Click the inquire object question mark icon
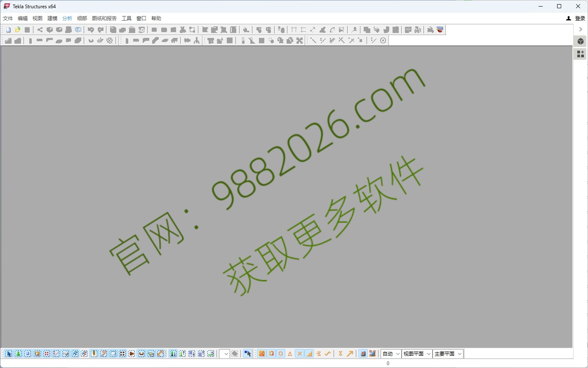 (x=281, y=30)
